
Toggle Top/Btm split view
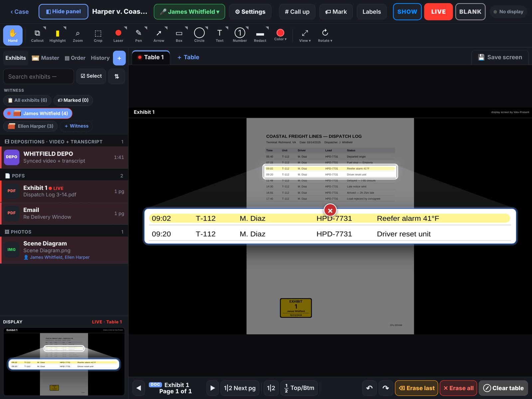pyautogui.click(x=299, y=388)
